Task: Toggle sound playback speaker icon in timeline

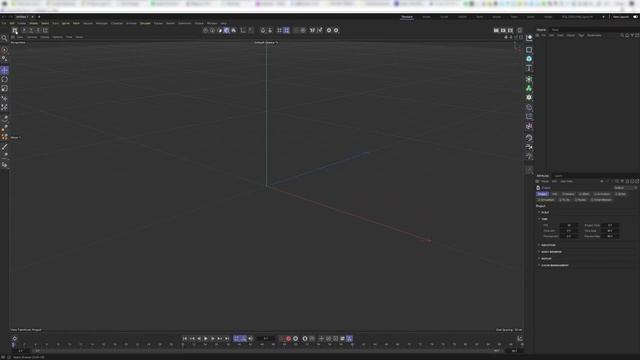Action: pyautogui.click(x=251, y=338)
